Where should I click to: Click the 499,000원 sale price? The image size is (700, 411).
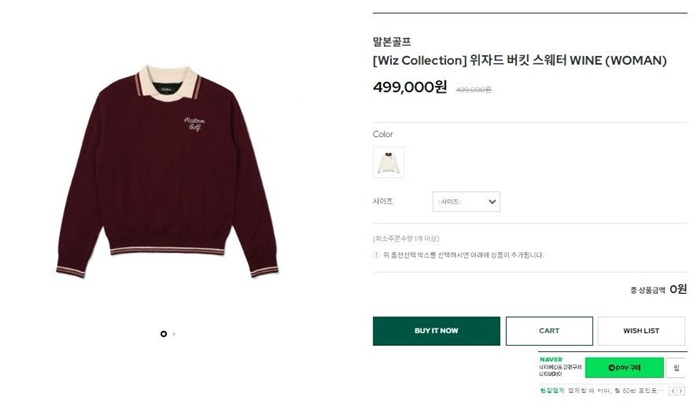click(x=409, y=87)
